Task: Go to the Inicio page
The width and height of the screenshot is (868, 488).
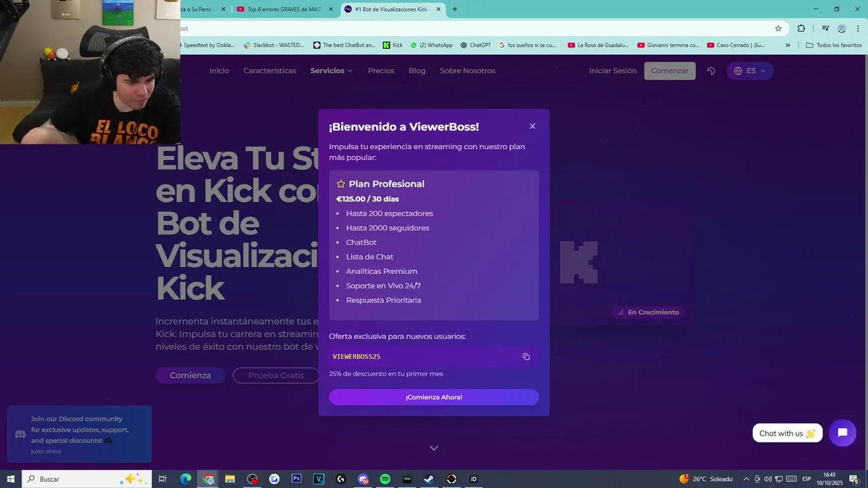Action: (219, 70)
